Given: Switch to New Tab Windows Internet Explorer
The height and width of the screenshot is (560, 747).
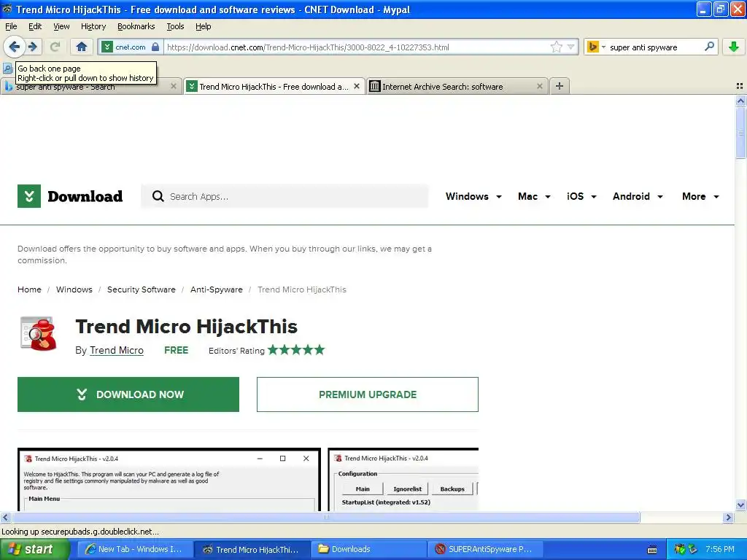Looking at the screenshot, I should coord(133,549).
